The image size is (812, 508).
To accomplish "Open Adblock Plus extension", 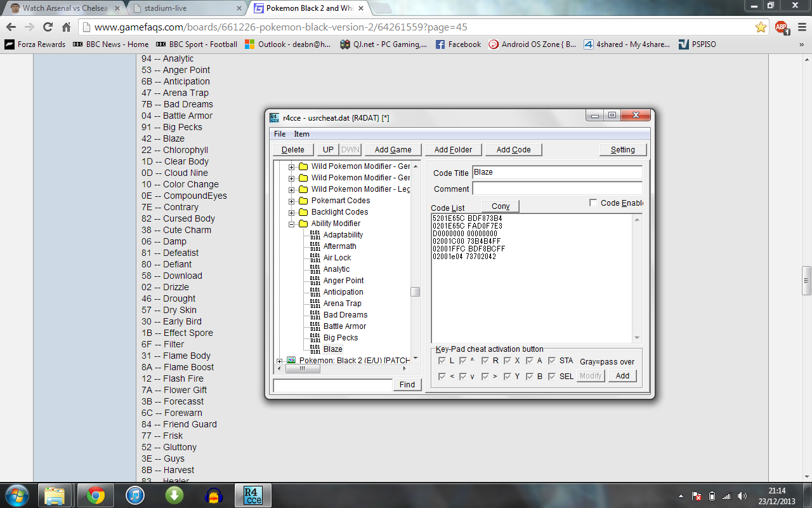I will point(781,27).
